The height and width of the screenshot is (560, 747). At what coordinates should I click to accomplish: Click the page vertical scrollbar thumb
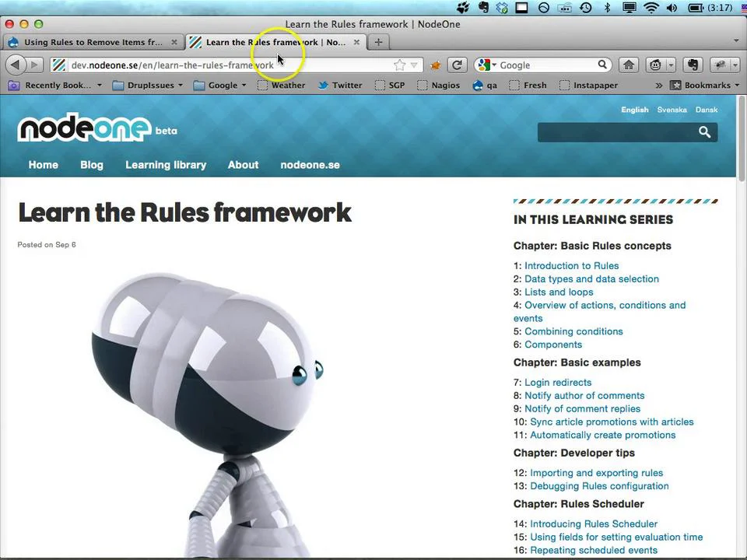pos(742,139)
